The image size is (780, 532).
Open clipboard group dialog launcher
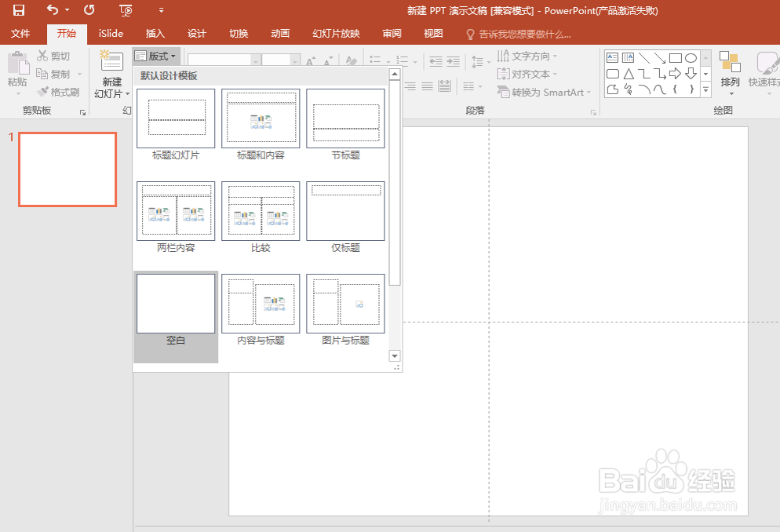coord(82,112)
